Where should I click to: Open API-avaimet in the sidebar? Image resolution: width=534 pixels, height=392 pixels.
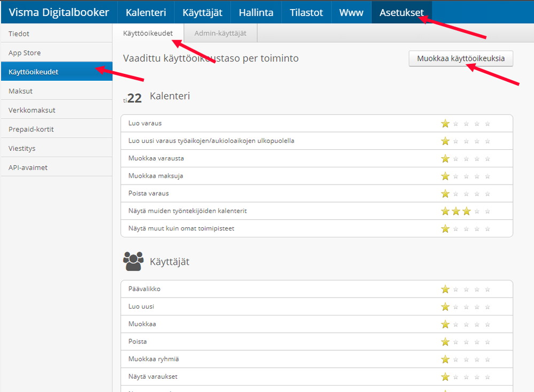pyautogui.click(x=57, y=167)
